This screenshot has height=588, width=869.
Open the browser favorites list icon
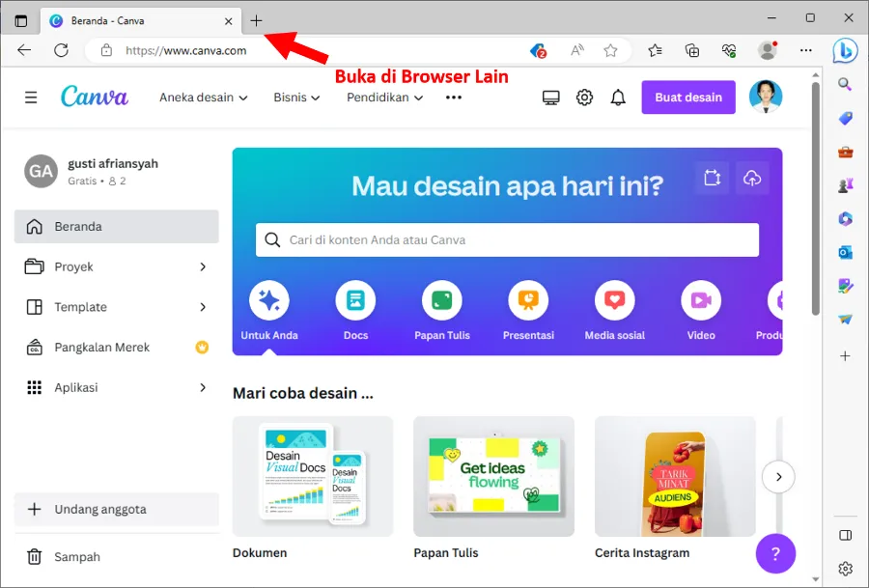655,50
